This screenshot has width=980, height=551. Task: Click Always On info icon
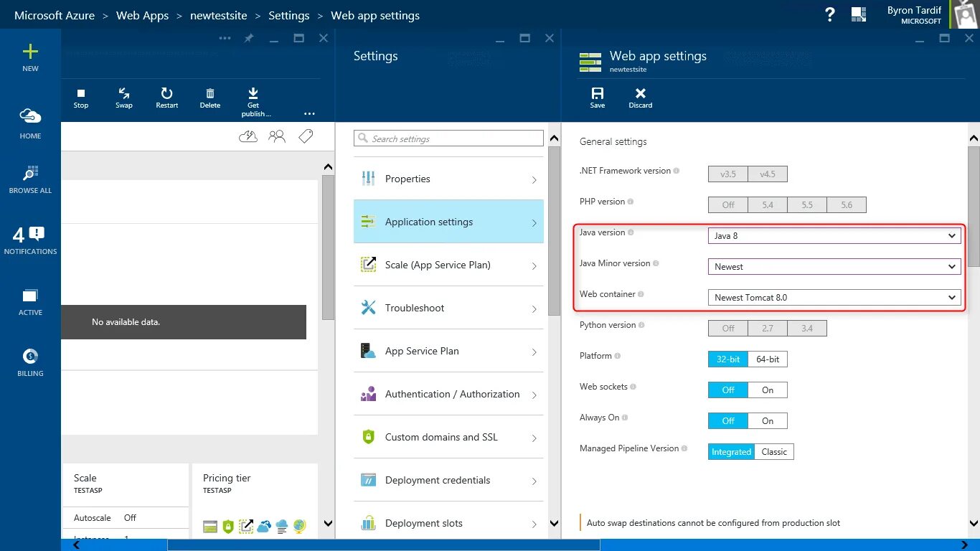point(625,418)
